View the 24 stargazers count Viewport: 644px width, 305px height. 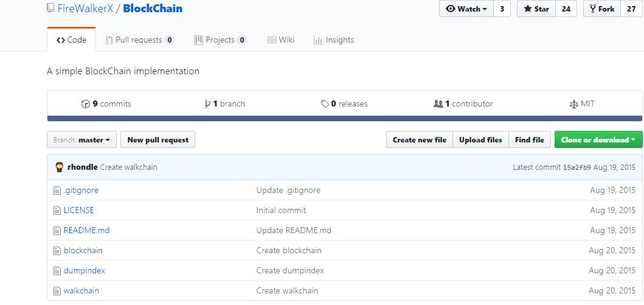click(x=566, y=9)
